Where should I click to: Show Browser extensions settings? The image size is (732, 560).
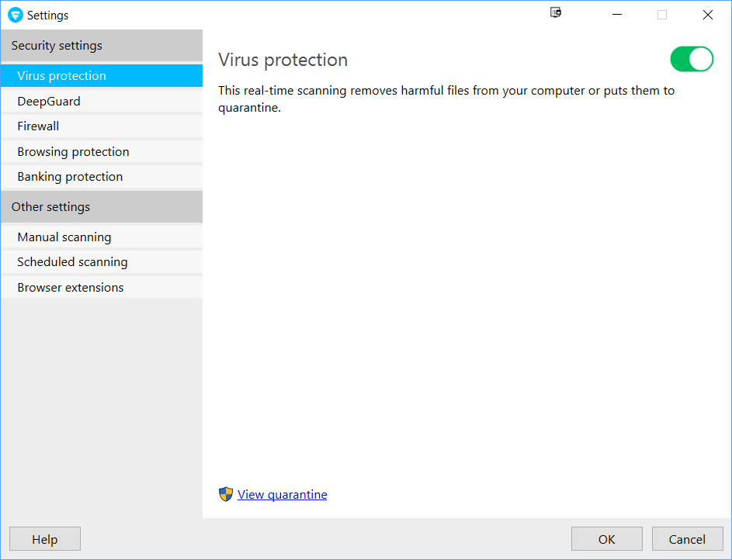101,288
